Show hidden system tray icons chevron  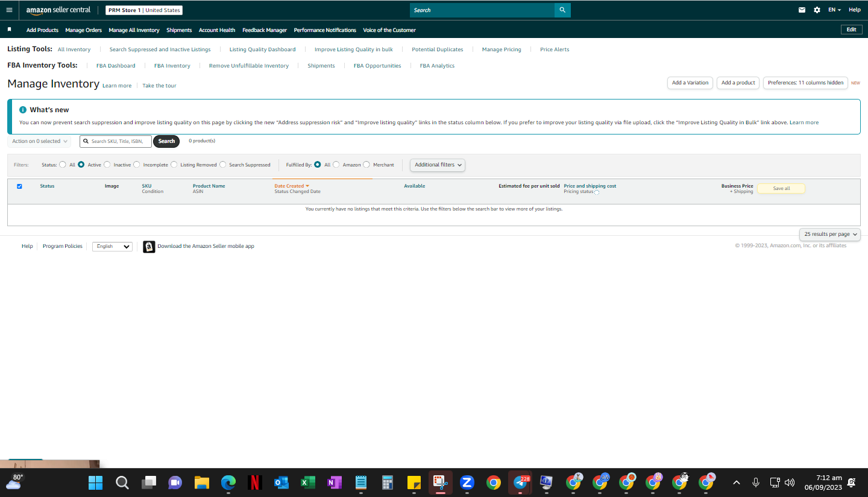click(x=736, y=483)
